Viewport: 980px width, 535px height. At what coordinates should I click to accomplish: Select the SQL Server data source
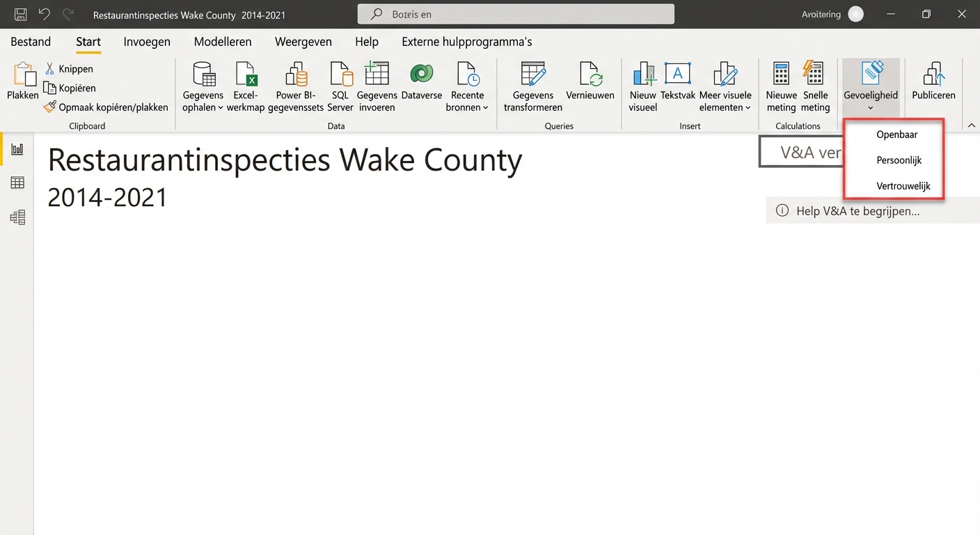tap(340, 85)
